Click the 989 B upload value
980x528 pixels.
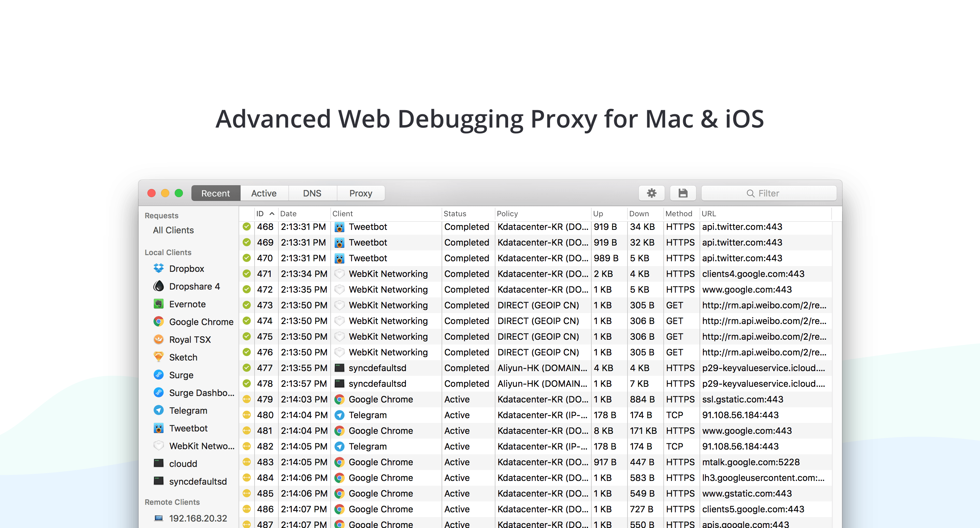click(606, 258)
